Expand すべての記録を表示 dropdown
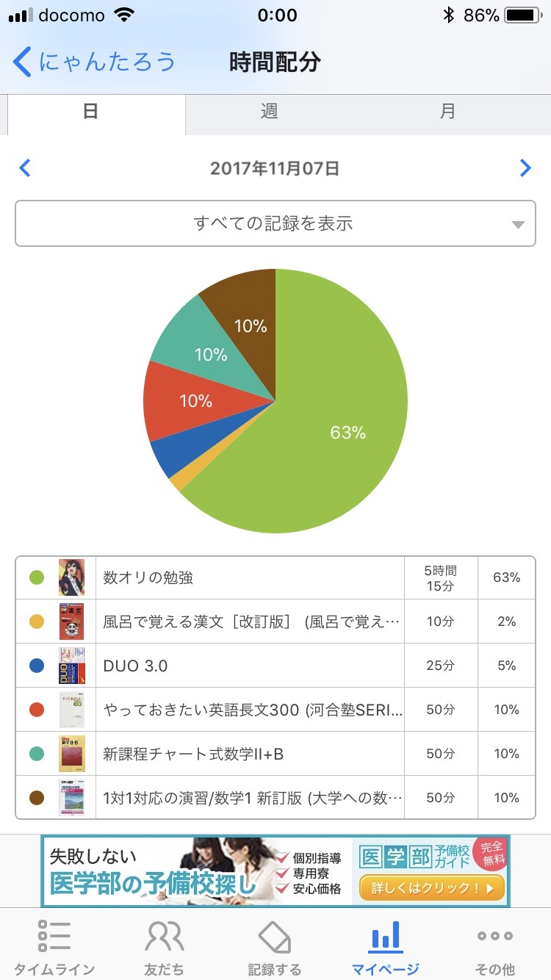This screenshot has height=980, width=551. pyautogui.click(x=275, y=223)
